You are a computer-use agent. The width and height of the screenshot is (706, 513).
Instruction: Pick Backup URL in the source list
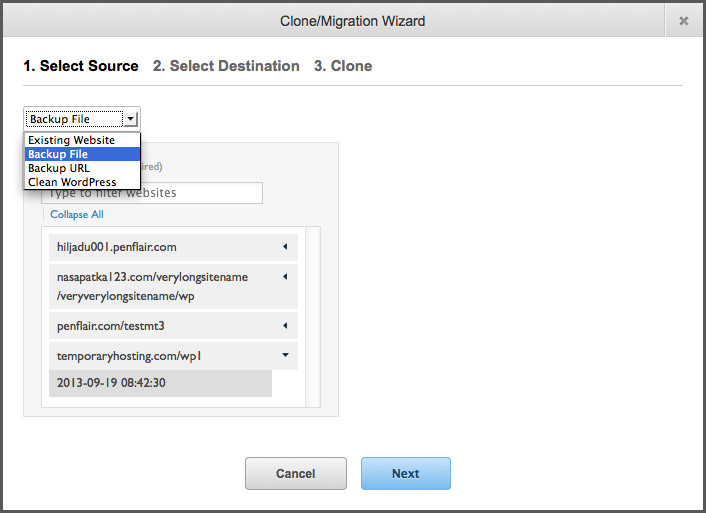coord(59,168)
